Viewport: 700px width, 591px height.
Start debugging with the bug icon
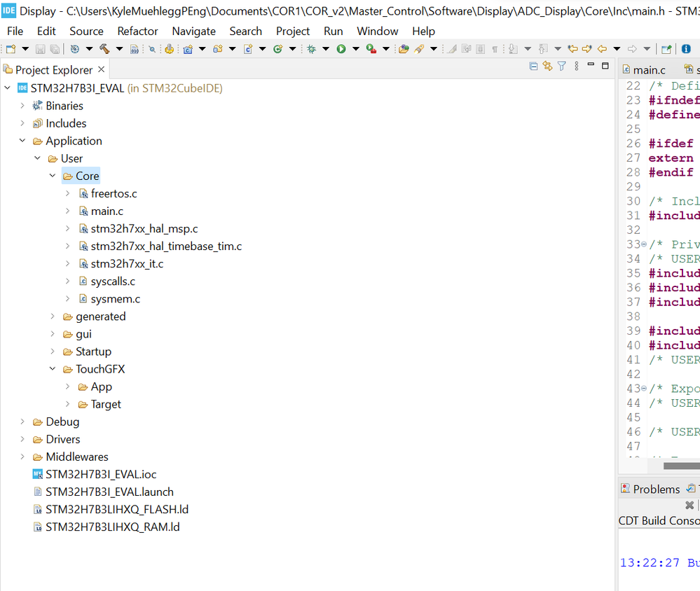click(312, 49)
